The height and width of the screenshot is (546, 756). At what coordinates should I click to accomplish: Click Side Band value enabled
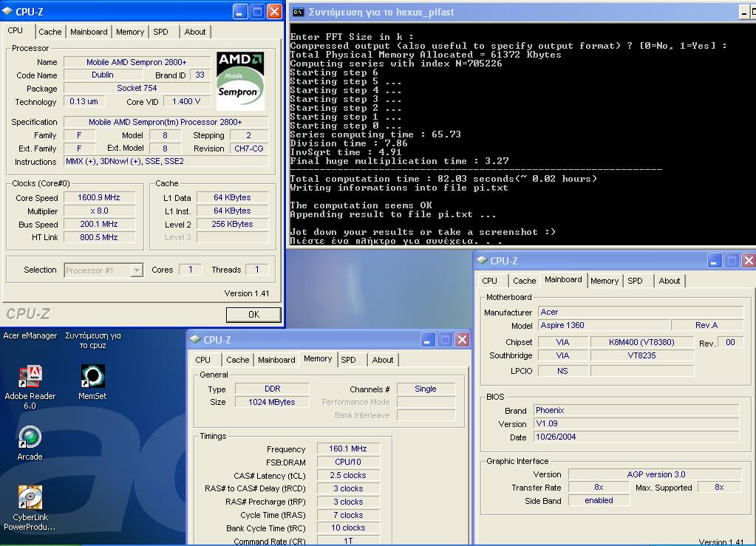pyautogui.click(x=599, y=501)
